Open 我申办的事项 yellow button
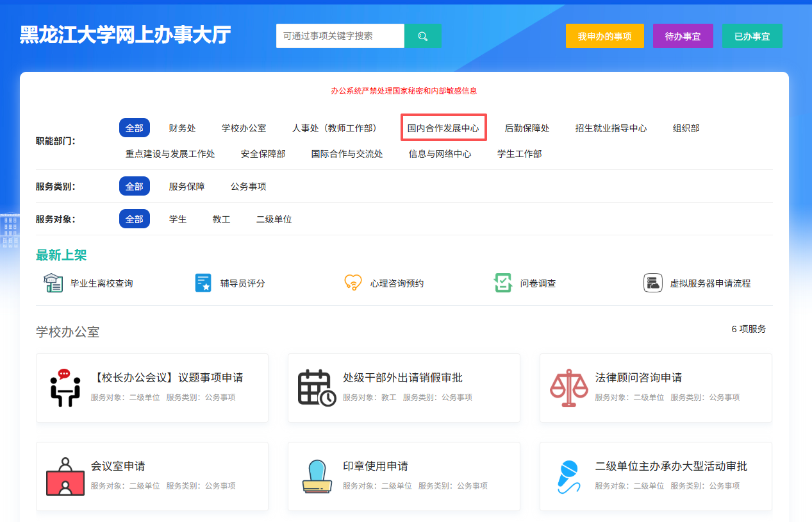The width and height of the screenshot is (812, 522). point(604,37)
